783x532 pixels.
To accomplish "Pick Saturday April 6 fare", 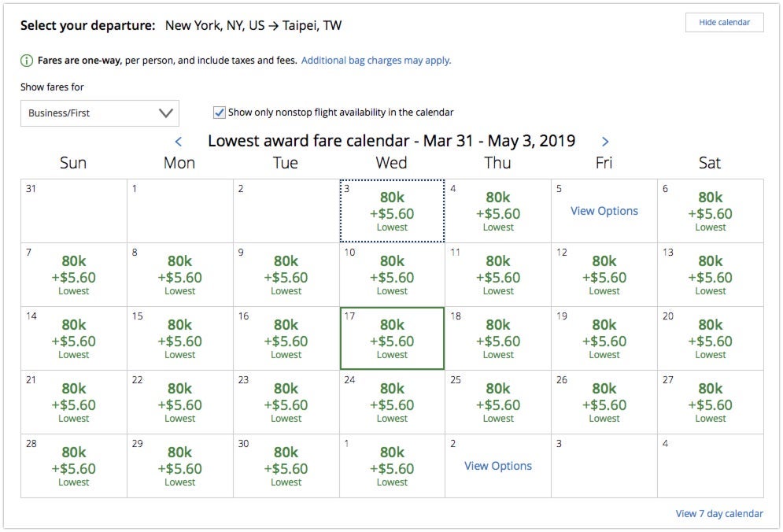I will [x=711, y=211].
